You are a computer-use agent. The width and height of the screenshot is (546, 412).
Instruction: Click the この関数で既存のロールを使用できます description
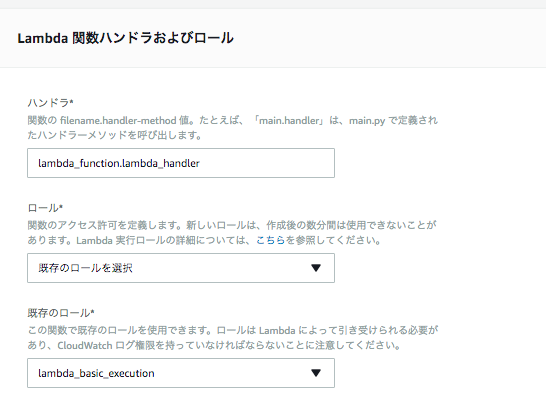point(119,330)
